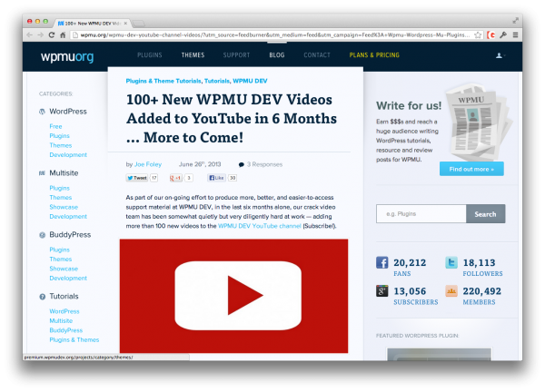Toggle fullscreen with the window corner arrows
This screenshot has width=545, height=392.
515,21
